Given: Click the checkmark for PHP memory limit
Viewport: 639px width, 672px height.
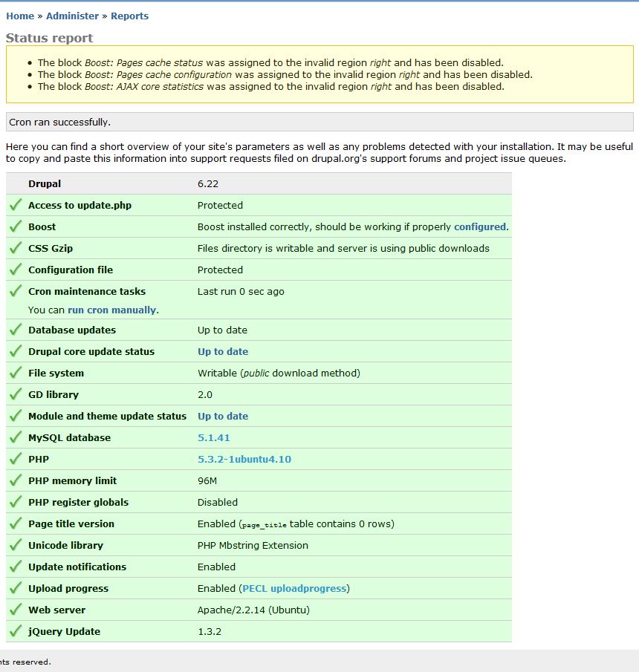Looking at the screenshot, I should 16,480.
